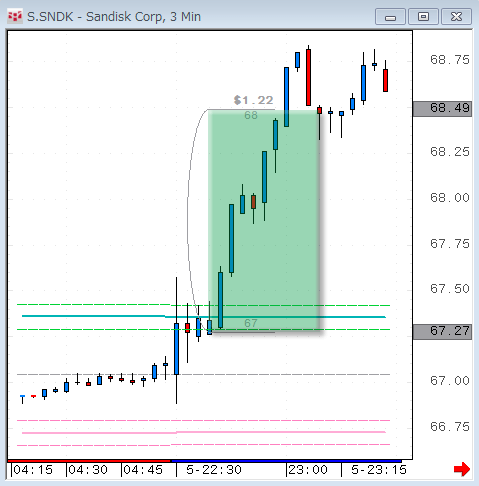Minimize the Sandisk chart window
479x486 pixels.
(390, 17)
